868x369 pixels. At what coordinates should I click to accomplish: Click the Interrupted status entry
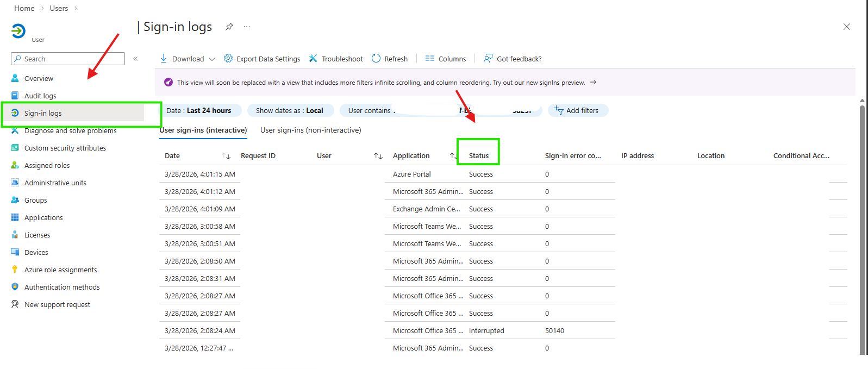(486, 330)
